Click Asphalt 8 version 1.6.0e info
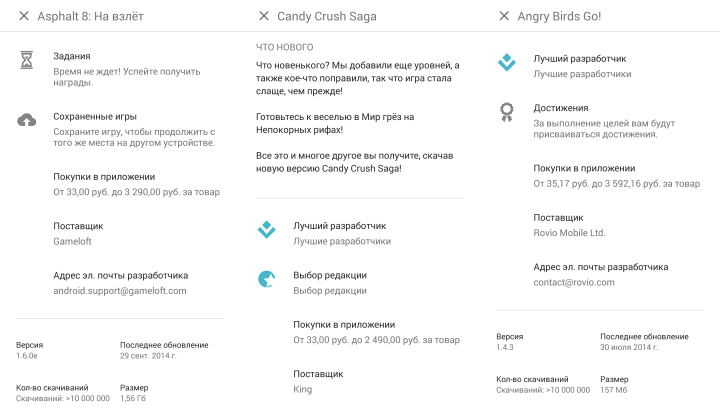 tap(31, 356)
